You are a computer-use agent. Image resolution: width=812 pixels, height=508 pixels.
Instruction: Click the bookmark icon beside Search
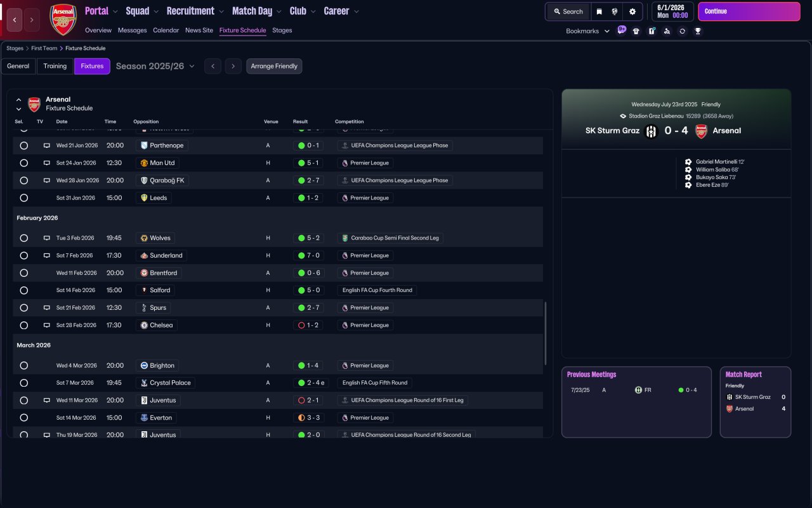599,11
